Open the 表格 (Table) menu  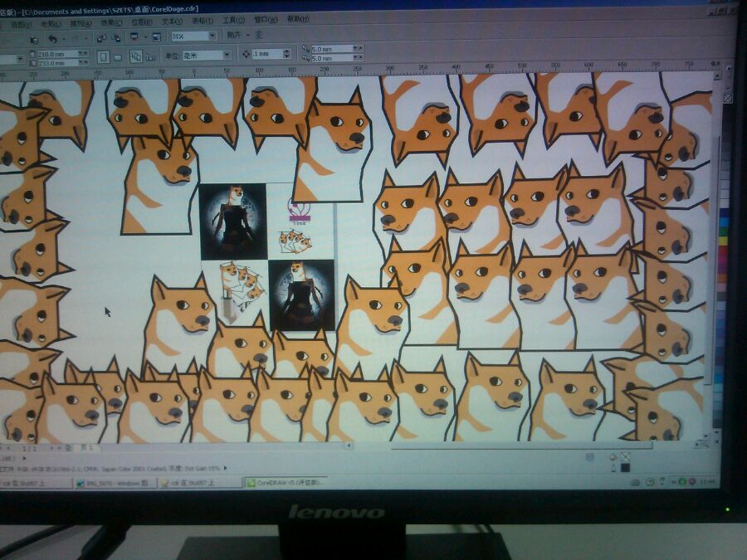[x=203, y=21]
